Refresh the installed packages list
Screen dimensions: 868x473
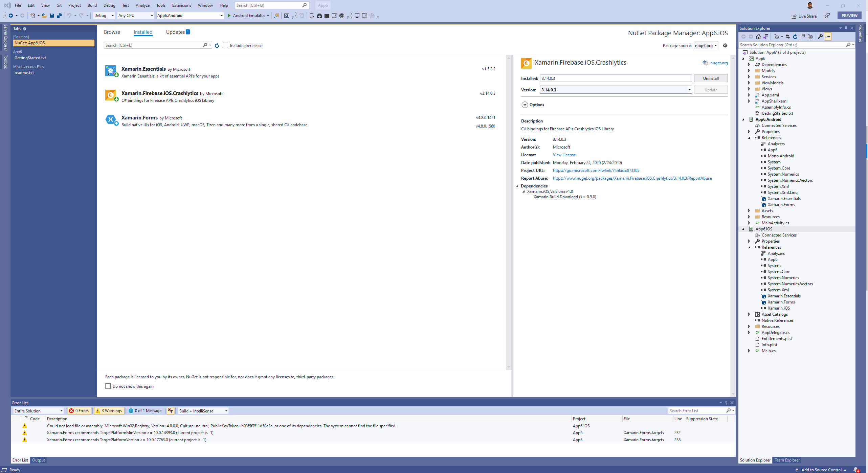point(217,45)
